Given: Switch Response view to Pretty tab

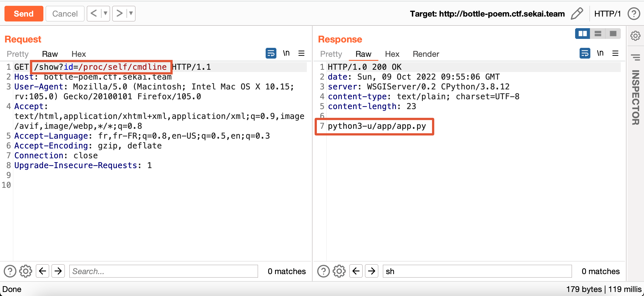Looking at the screenshot, I should coord(331,54).
